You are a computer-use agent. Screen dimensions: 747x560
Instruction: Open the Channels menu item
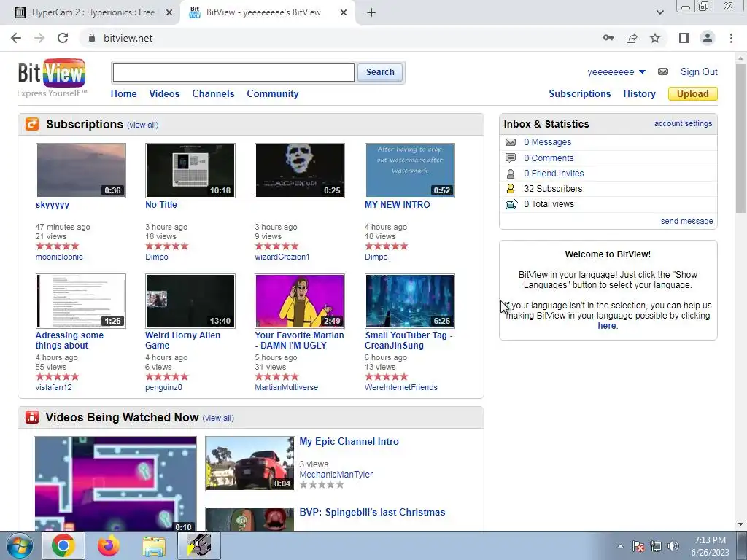point(213,94)
